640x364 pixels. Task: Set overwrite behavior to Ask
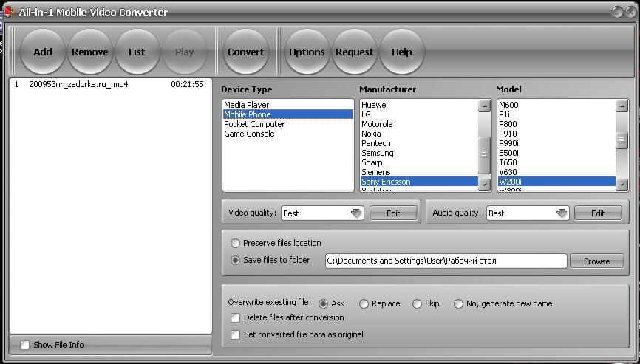click(323, 303)
